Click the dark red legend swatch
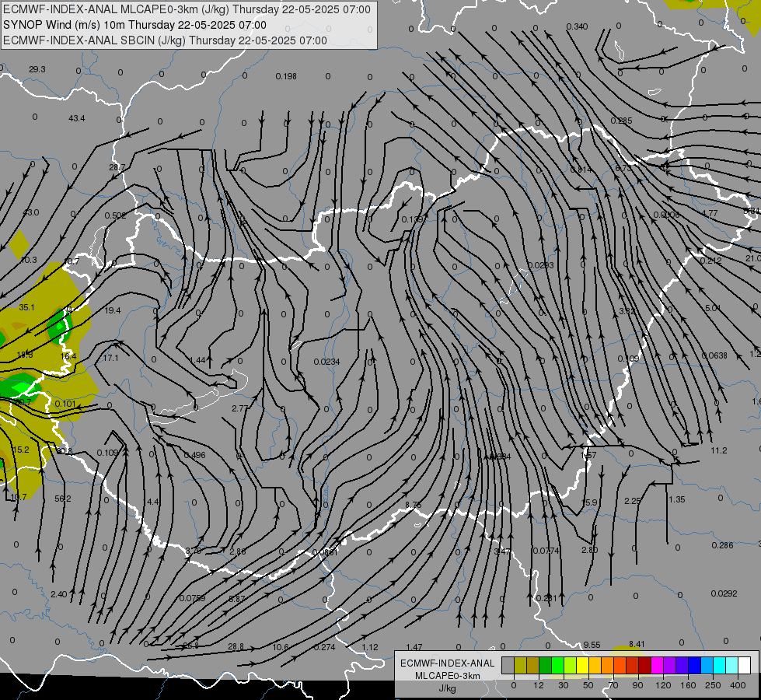The width and height of the screenshot is (761, 700). pos(645,665)
